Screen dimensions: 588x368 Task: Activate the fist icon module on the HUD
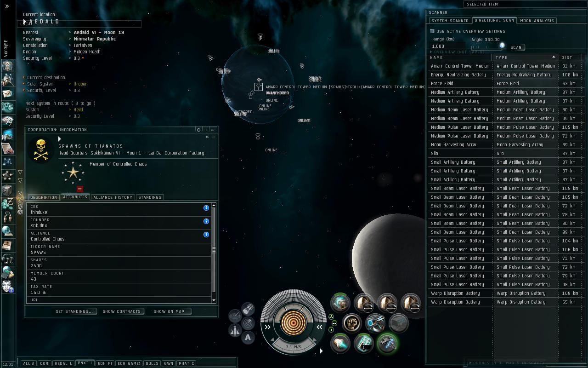(352, 323)
